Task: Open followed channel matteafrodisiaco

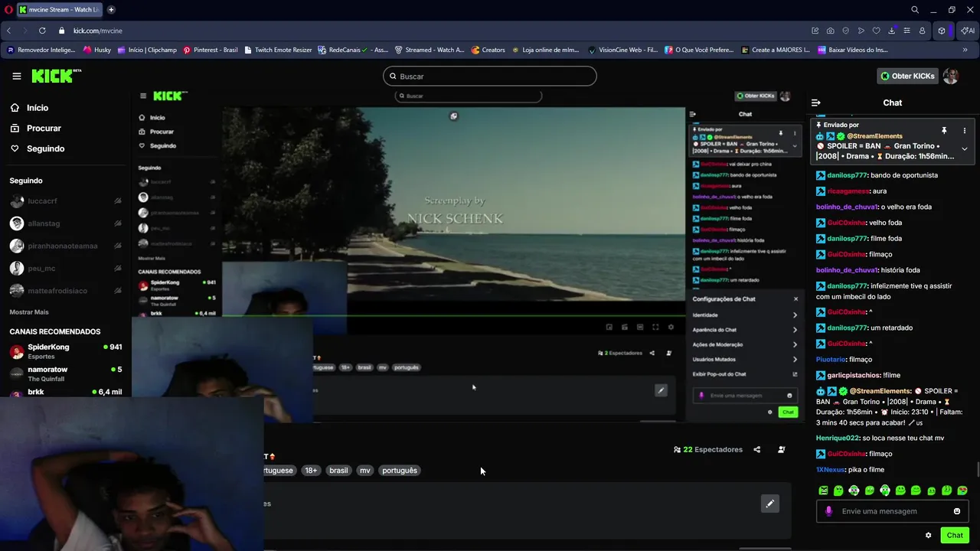Action: pyautogui.click(x=65, y=290)
